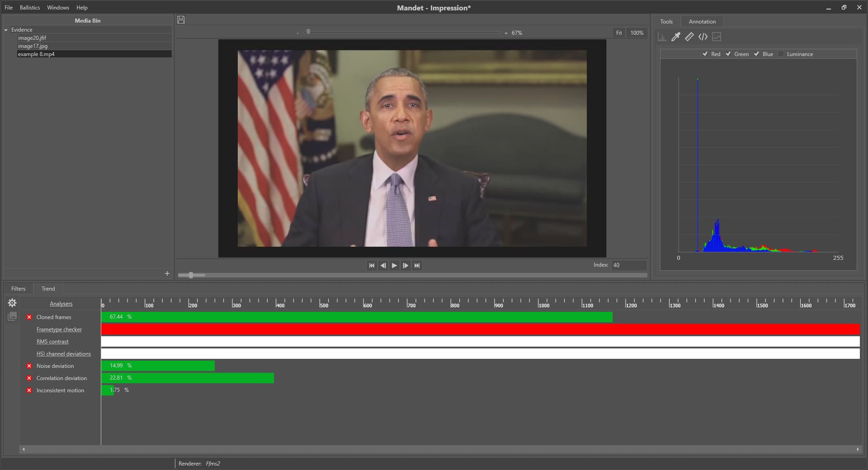The image size is (868, 470).
Task: Switch to the Annotation tab
Action: tap(702, 22)
